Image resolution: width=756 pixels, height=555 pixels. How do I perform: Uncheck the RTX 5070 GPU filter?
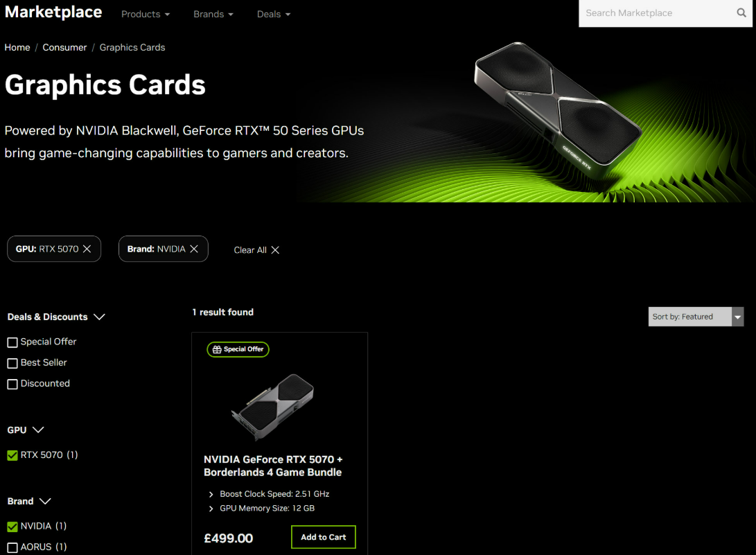tap(12, 455)
